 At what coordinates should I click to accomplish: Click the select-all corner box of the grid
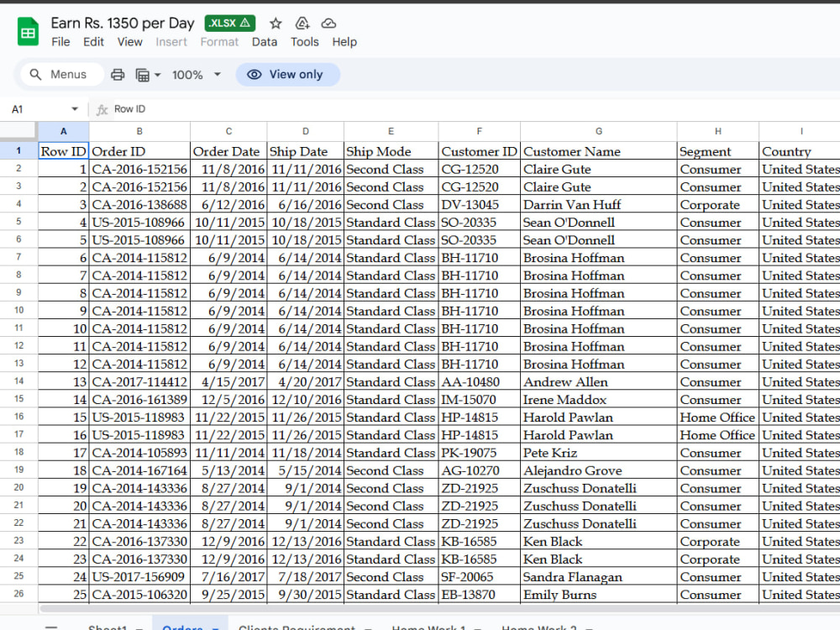(x=18, y=131)
